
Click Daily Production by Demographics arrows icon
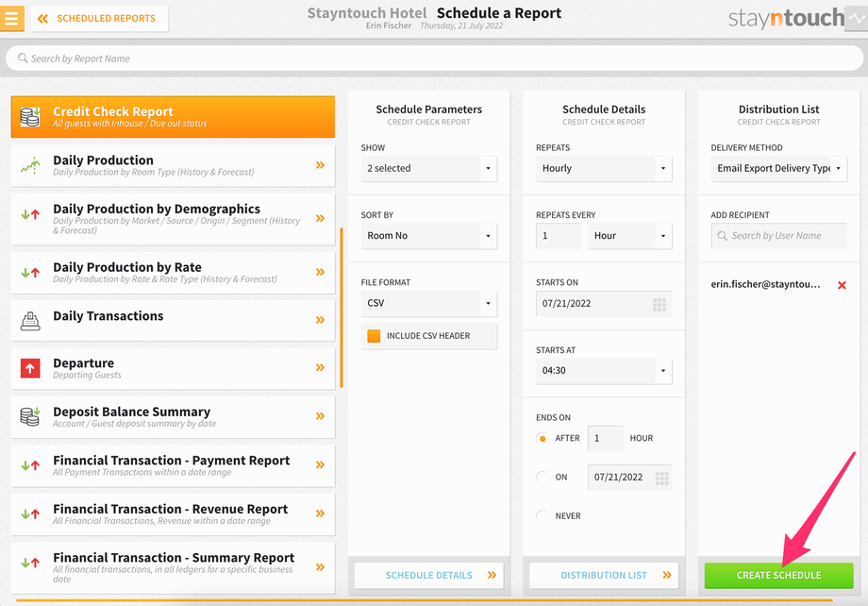[x=30, y=214]
